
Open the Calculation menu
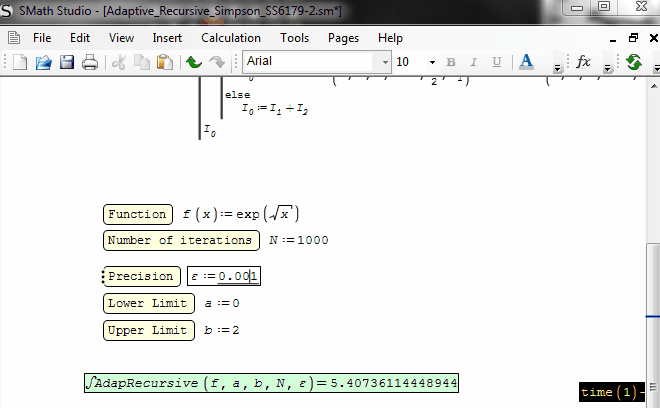(231, 38)
